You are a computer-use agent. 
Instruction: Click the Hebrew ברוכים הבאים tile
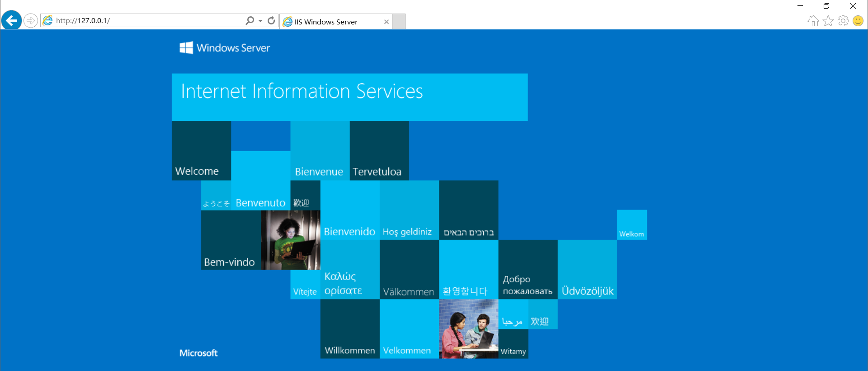pyautogui.click(x=469, y=210)
